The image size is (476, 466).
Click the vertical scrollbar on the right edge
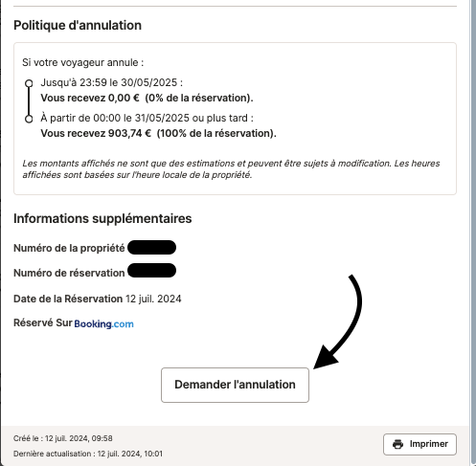click(473, 233)
